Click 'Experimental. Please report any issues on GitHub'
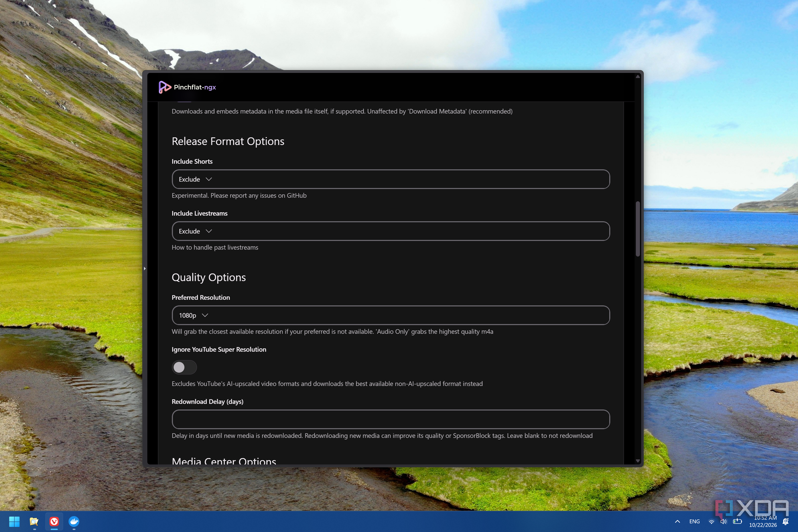 coord(239,196)
